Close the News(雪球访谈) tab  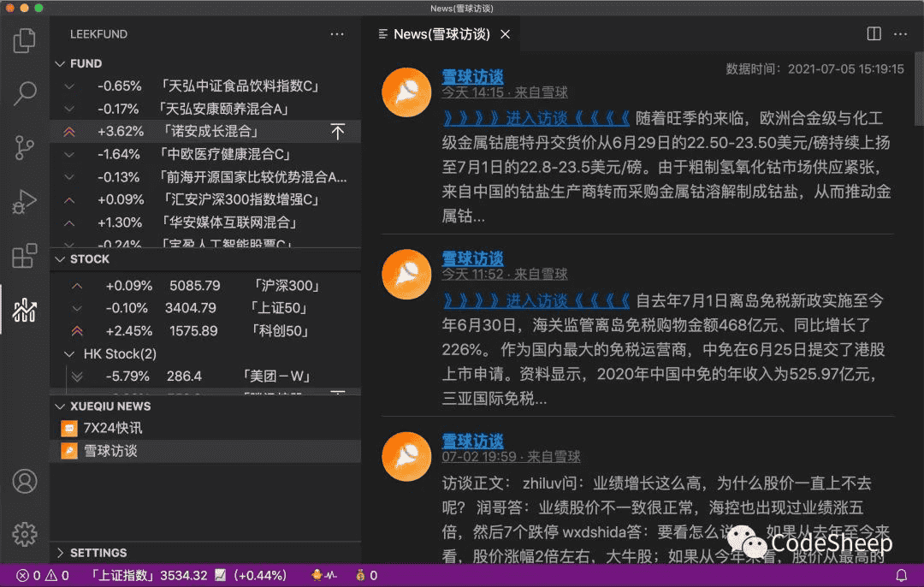point(505,34)
